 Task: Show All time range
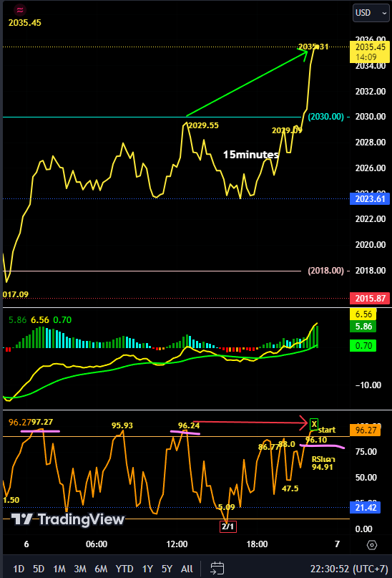(187, 569)
